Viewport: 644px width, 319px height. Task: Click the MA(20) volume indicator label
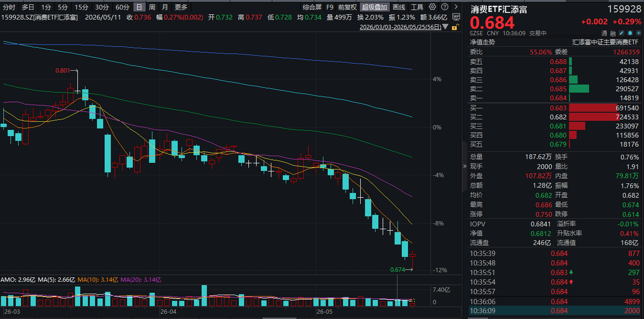pyautogui.click(x=141, y=279)
